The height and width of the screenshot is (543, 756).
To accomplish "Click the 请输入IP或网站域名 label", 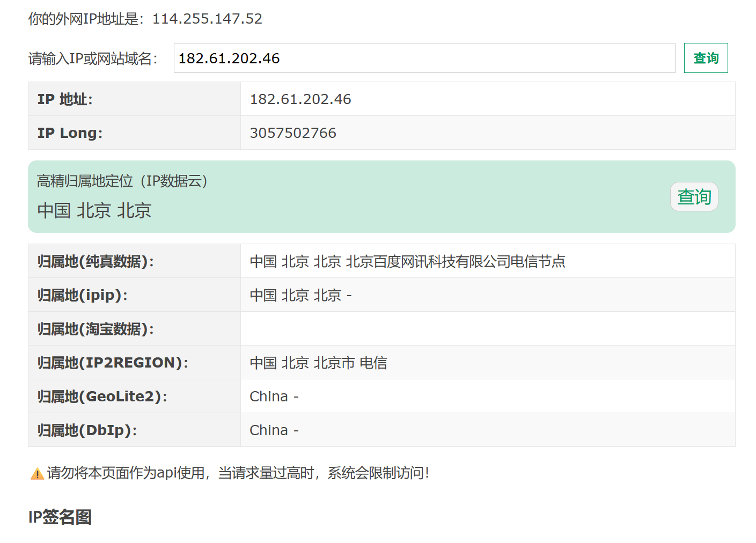I will pos(93,58).
